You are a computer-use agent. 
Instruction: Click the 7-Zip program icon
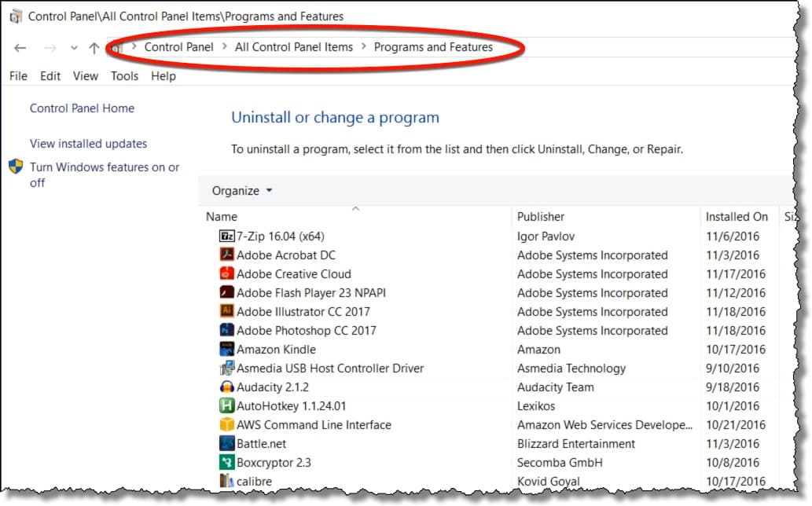(x=226, y=236)
